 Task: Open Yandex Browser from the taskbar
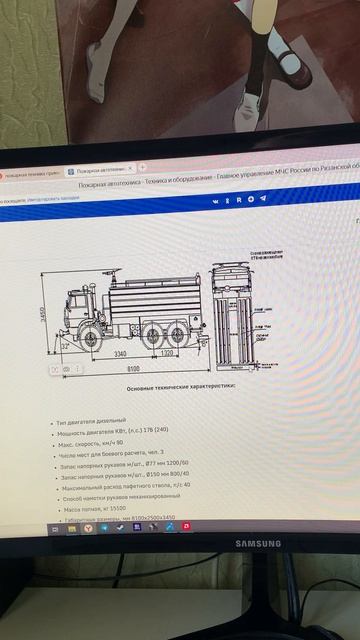coord(89,528)
